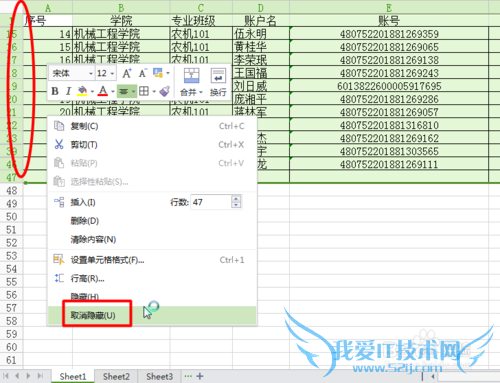Open the font size 12 dropdown
Image resolution: width=500 pixels, height=383 pixels.
pos(112,73)
